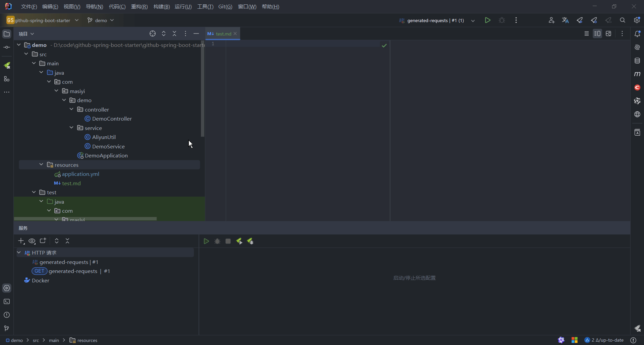Open the demo Git branch dropdown
Viewport: 644px width, 345px height.
point(101,20)
